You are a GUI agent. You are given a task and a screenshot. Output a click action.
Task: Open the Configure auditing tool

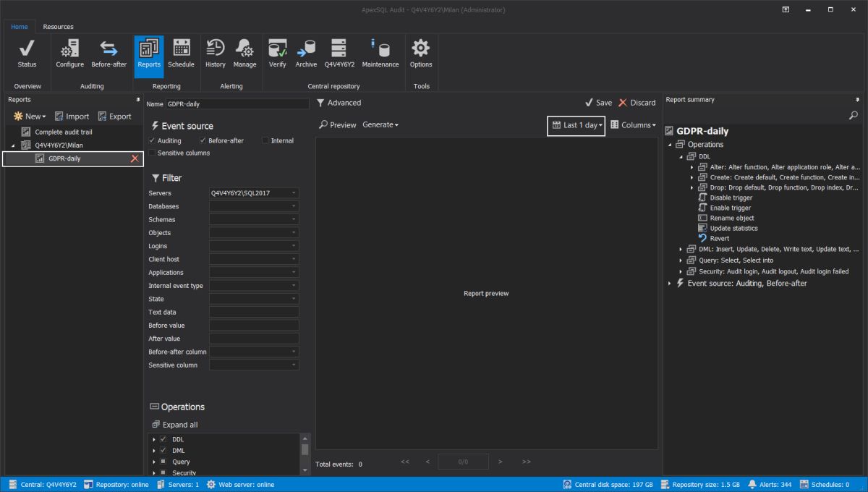(69, 54)
